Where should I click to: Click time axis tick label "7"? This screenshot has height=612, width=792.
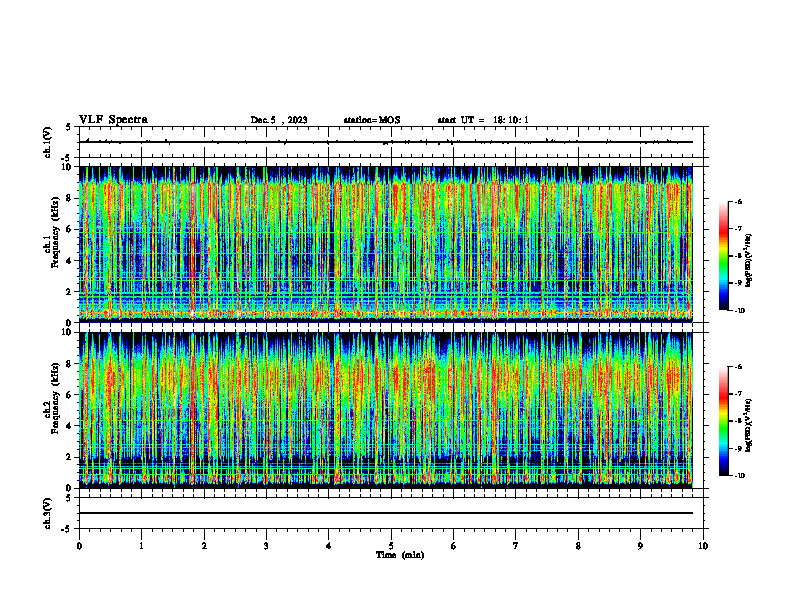[516, 546]
